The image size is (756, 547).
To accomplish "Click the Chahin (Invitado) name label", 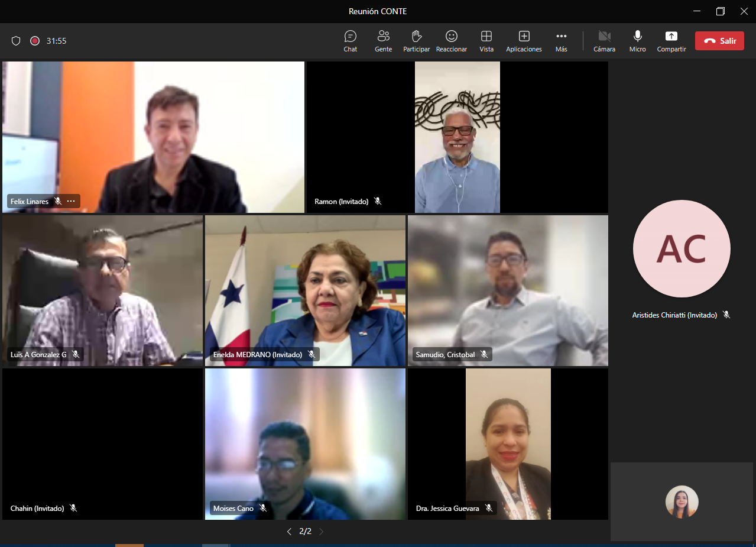I will [x=37, y=509].
